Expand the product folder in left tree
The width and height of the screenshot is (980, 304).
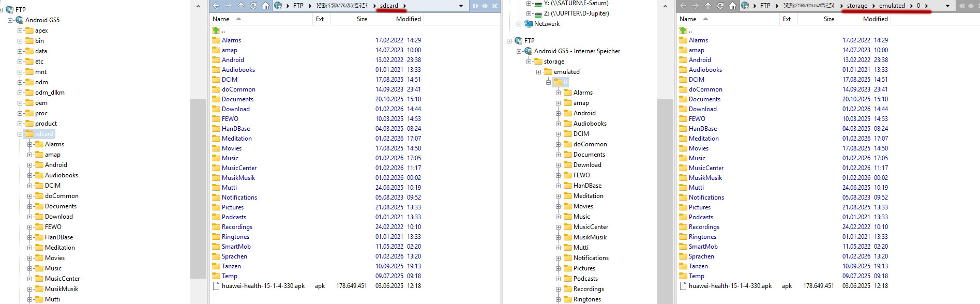[x=20, y=124]
